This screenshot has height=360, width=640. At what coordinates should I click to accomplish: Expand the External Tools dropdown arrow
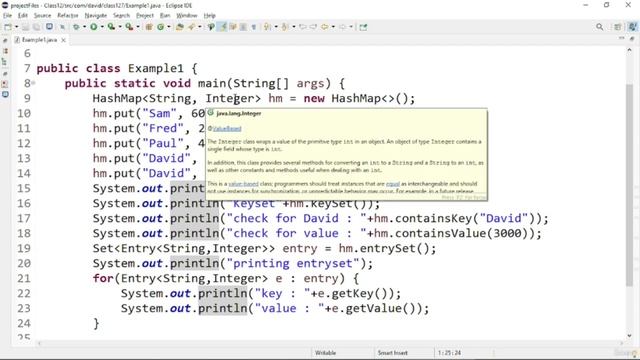click(138, 27)
